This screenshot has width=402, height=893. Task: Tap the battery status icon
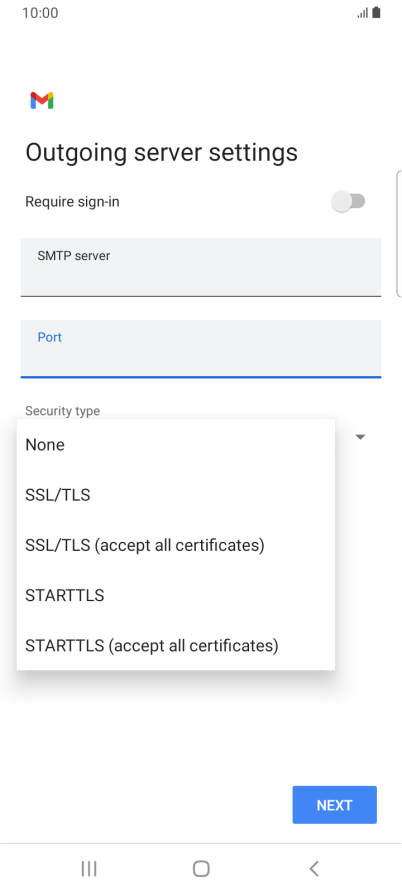point(376,13)
